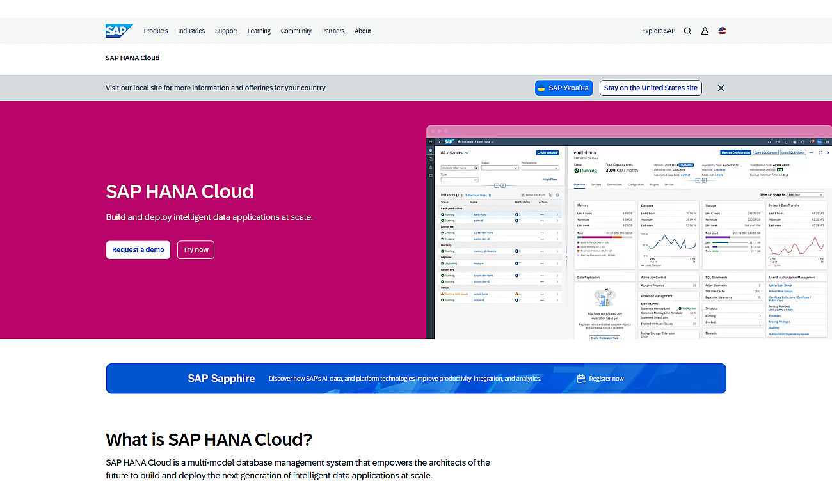Click Users / User Group link
The height and width of the screenshot is (504, 832).
click(x=780, y=285)
